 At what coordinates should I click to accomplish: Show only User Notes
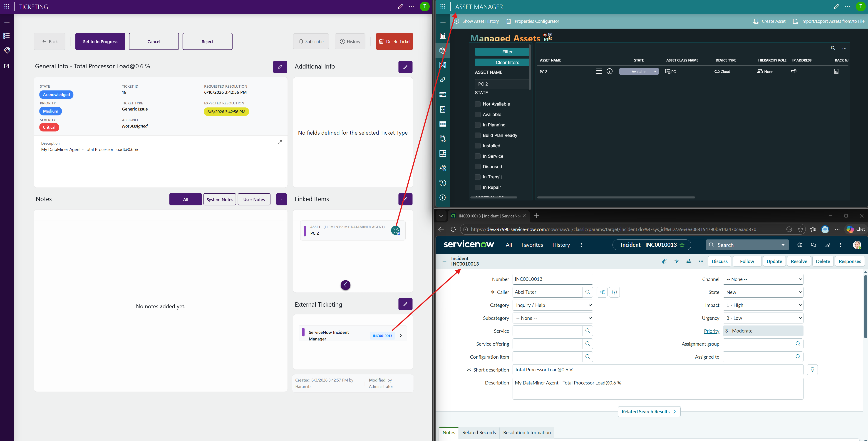(254, 199)
